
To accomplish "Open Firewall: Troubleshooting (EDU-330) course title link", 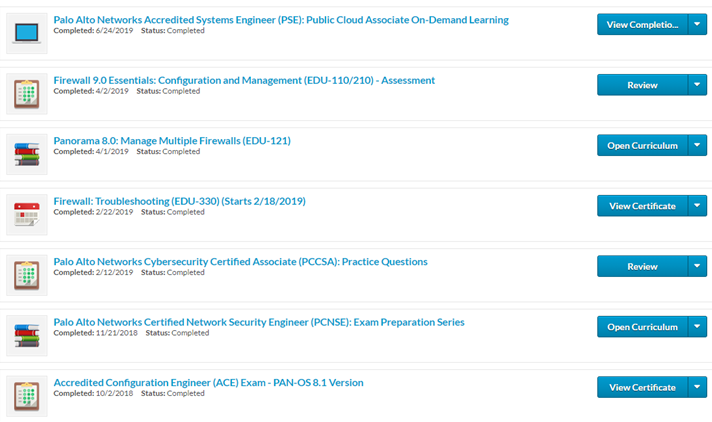I will coord(179,201).
